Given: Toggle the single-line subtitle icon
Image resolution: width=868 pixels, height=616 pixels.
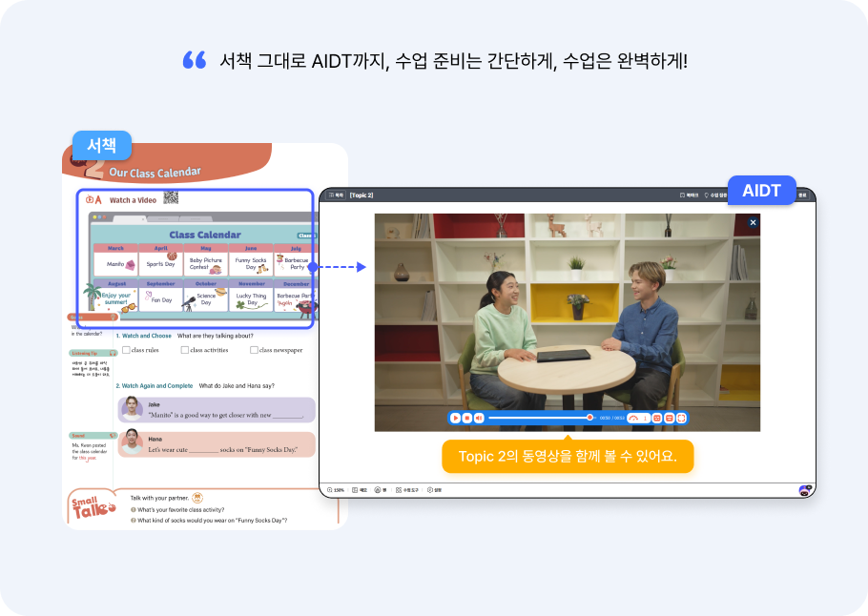Looking at the screenshot, I should (x=670, y=418).
